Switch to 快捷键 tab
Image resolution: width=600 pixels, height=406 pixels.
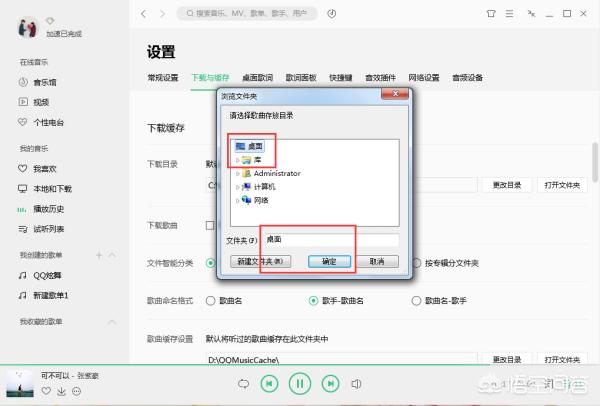click(341, 78)
